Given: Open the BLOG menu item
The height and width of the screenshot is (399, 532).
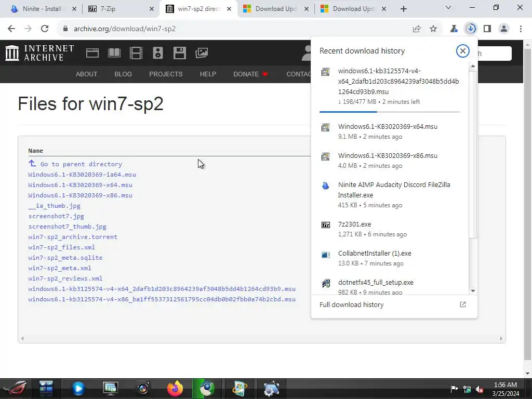Looking at the screenshot, I should pyautogui.click(x=123, y=74).
